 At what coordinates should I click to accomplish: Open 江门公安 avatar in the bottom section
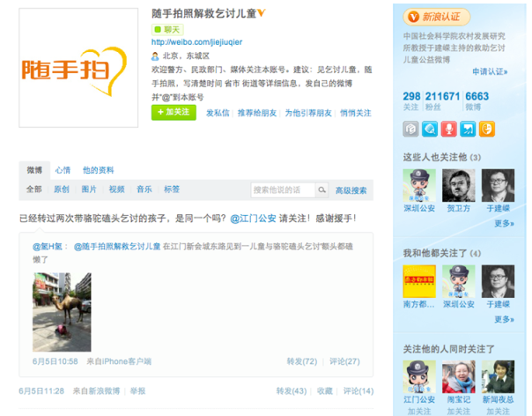click(x=419, y=377)
